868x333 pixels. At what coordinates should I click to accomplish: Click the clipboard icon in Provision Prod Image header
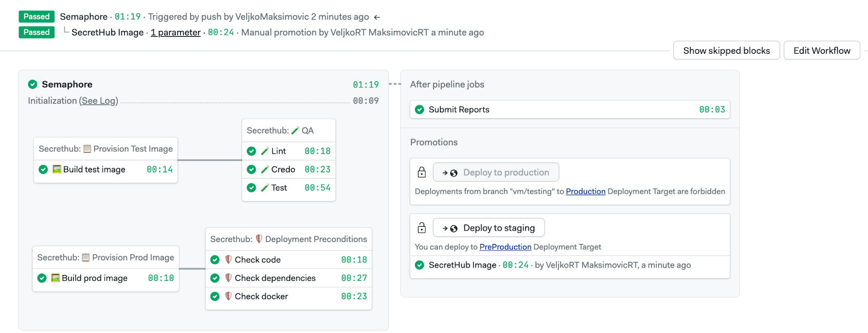(86, 257)
